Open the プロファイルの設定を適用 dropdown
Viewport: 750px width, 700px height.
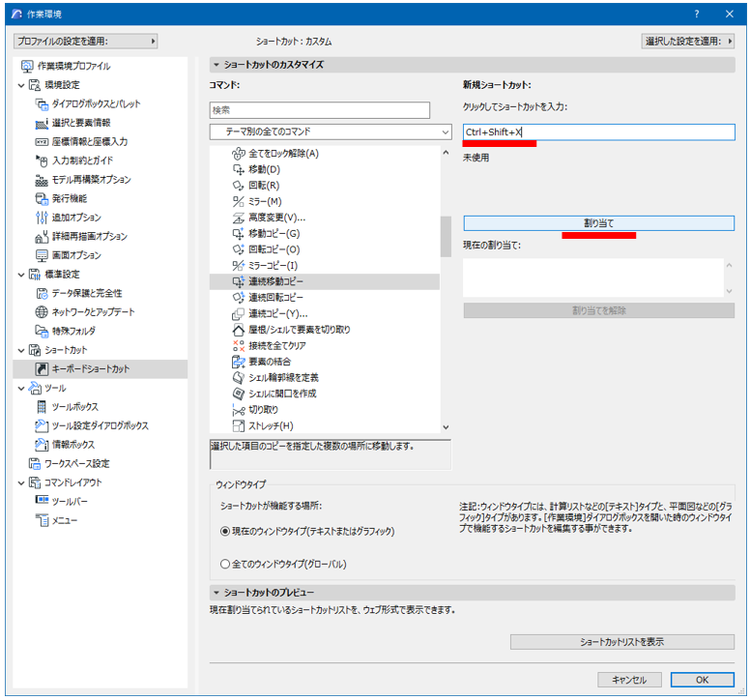[86, 42]
